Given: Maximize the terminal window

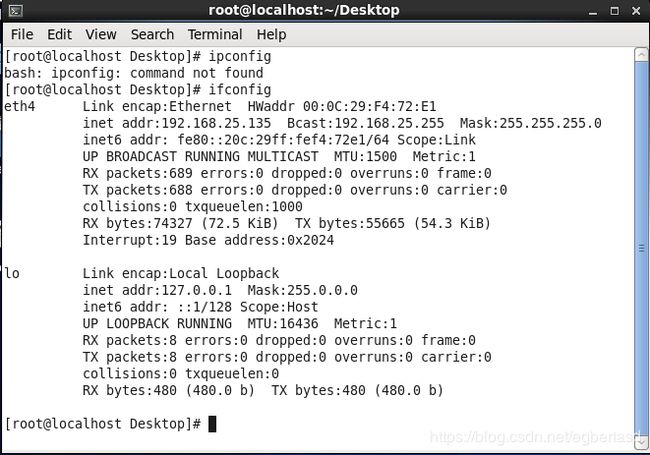Looking at the screenshot, I should point(615,11).
